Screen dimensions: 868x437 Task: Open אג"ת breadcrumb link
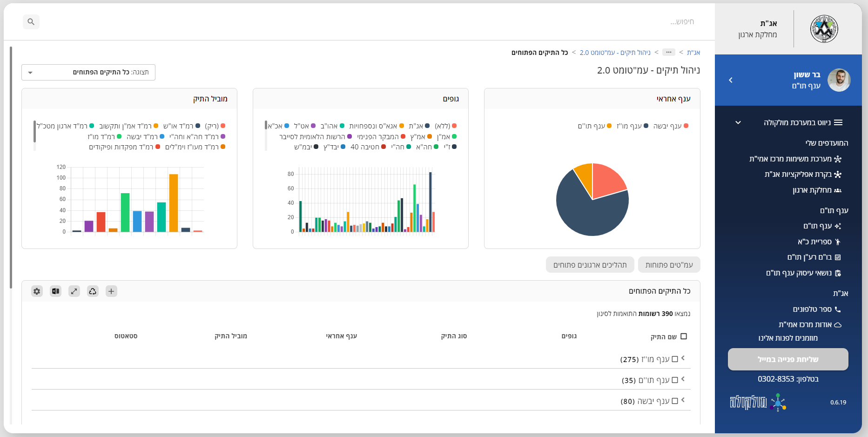click(693, 52)
